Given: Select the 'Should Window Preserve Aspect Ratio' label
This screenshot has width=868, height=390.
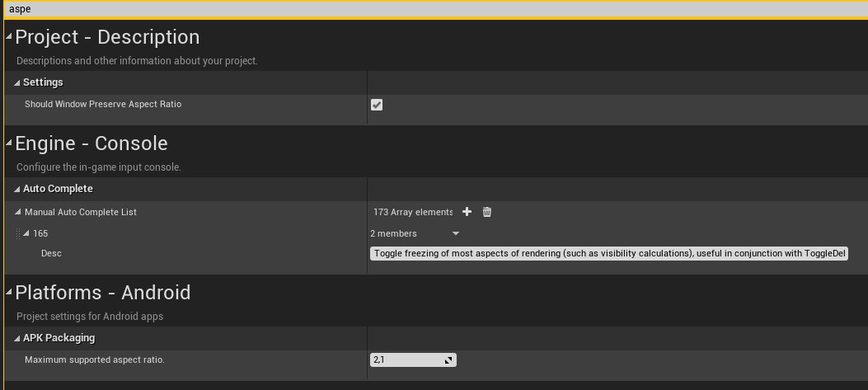Looking at the screenshot, I should pyautogui.click(x=103, y=104).
